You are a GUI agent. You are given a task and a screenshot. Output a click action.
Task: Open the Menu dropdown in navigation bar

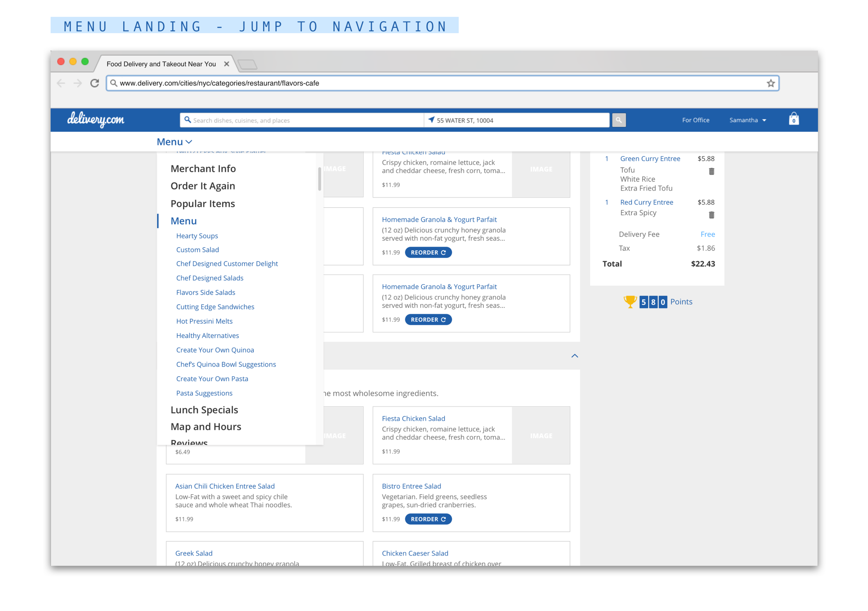pos(174,141)
